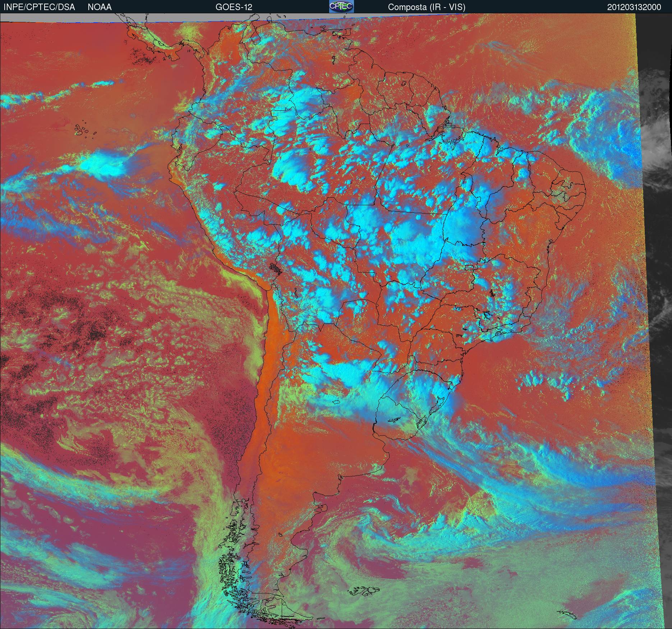
Task: Click the Composta (IR - VIS) title
Action: coord(427,7)
